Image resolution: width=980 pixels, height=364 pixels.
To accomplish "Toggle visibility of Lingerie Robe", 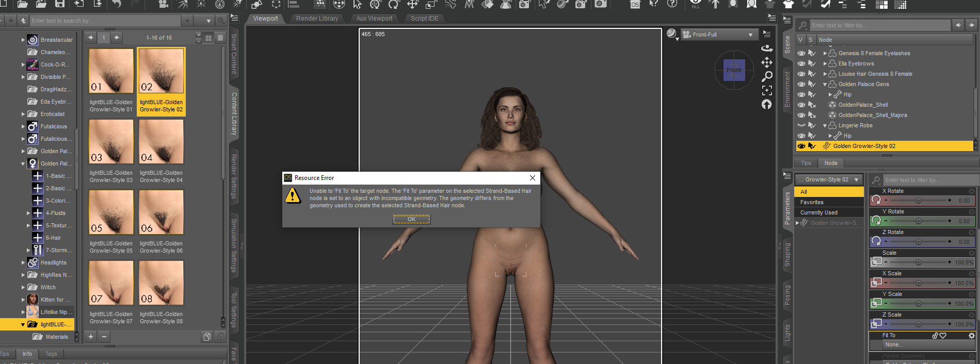I will [801, 125].
